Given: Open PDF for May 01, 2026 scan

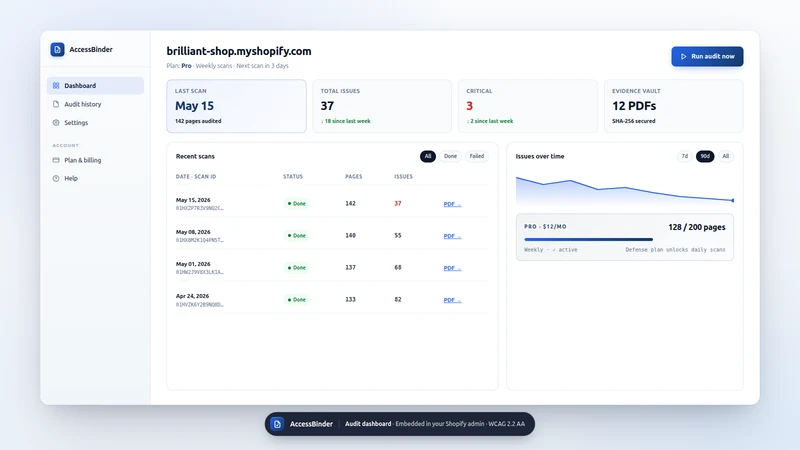Looking at the screenshot, I should (x=452, y=268).
